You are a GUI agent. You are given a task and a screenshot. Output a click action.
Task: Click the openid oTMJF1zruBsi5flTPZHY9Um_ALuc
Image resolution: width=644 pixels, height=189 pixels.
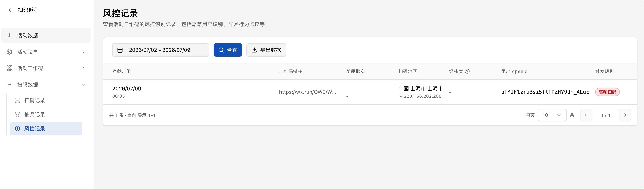545,92
